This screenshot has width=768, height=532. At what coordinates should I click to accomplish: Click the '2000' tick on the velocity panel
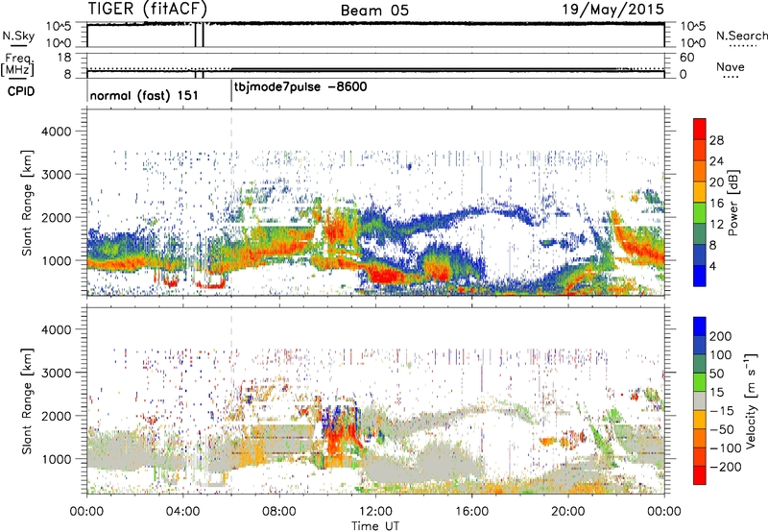[56, 416]
